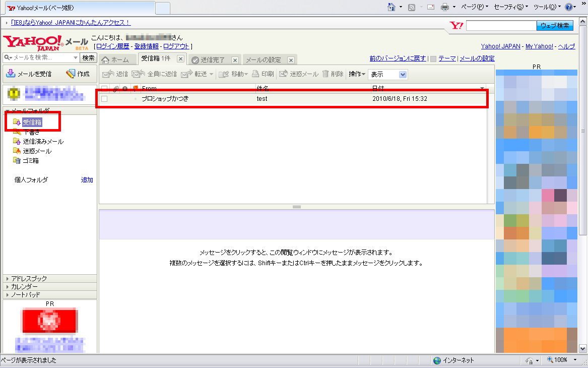
Task: Click the preview pane splitter handle
Action: [x=297, y=207]
